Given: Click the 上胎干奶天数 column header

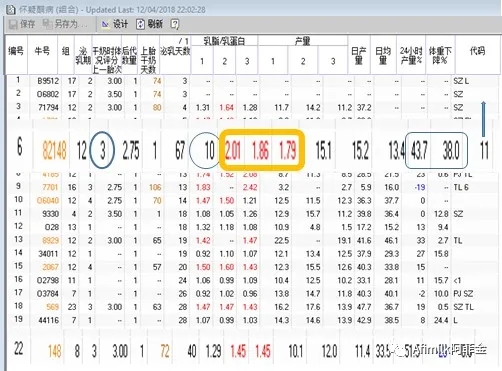Looking at the screenshot, I should click(x=148, y=60).
